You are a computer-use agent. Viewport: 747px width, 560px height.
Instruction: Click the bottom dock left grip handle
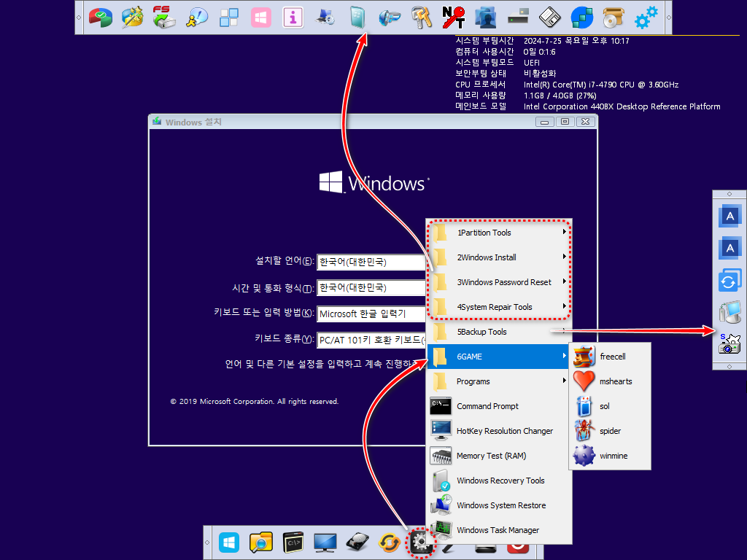(x=207, y=542)
